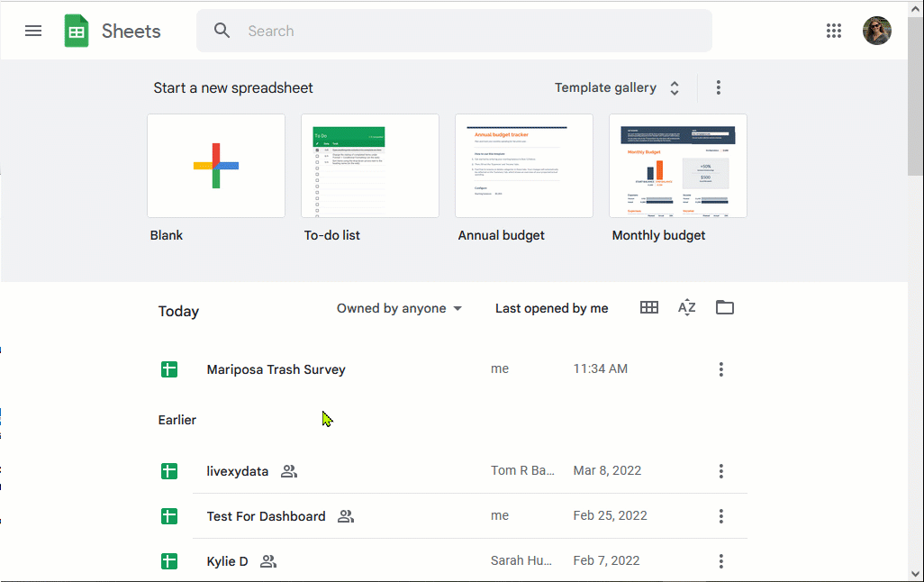Click date Feb 25, 2022
The height and width of the screenshot is (582, 924).
[610, 515]
